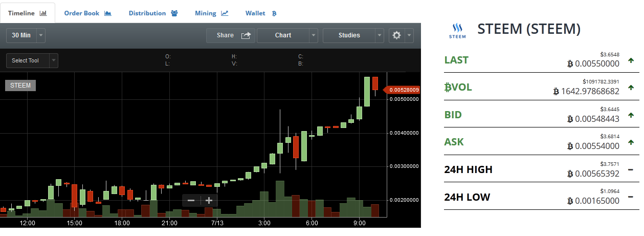Screen dimensions: 644x236
Task: Open the Timeline tab
Action: [x=28, y=13]
